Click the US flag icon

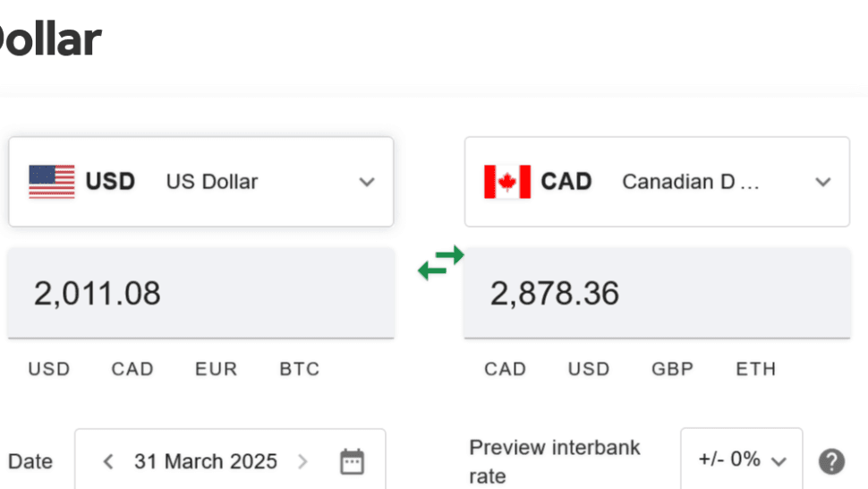[51, 182]
